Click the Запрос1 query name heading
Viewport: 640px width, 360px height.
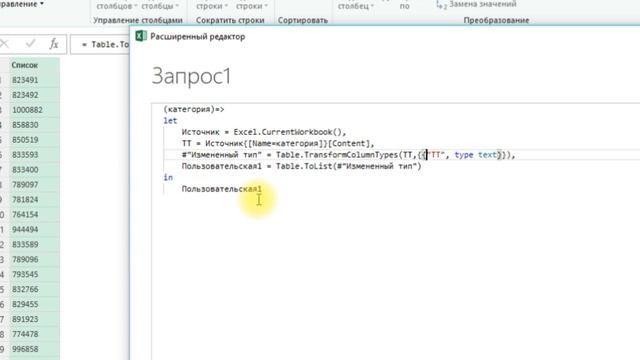click(191, 76)
